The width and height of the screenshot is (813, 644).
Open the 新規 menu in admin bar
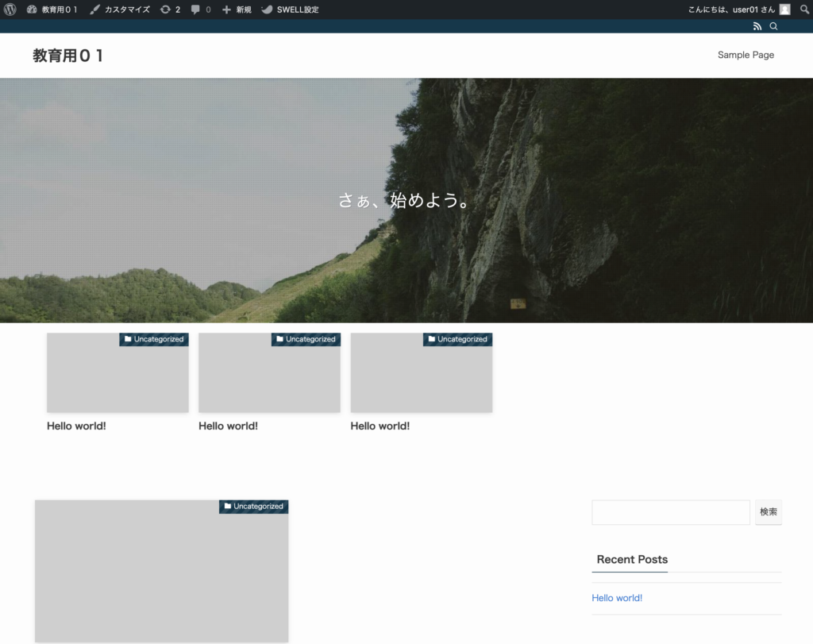pos(237,10)
